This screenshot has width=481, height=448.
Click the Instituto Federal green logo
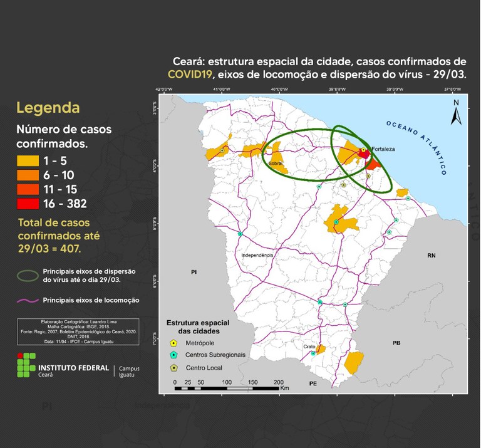(26, 366)
